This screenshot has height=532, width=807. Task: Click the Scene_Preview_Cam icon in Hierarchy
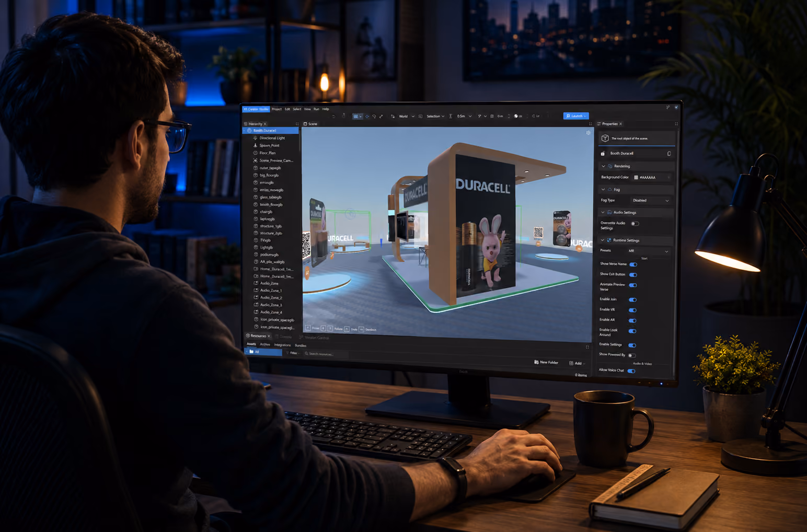(255, 160)
